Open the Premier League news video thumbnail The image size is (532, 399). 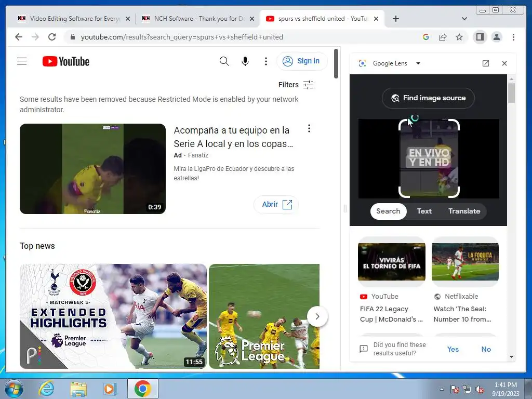(x=264, y=316)
